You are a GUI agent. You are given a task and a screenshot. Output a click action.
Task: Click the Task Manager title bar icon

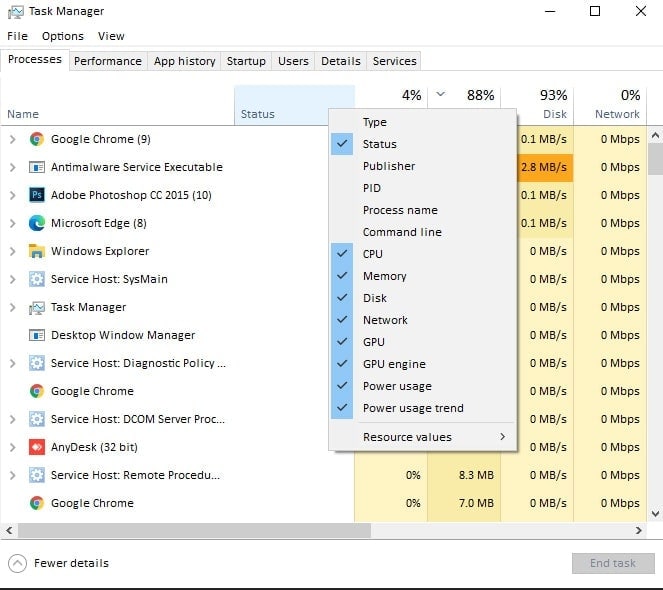point(16,11)
